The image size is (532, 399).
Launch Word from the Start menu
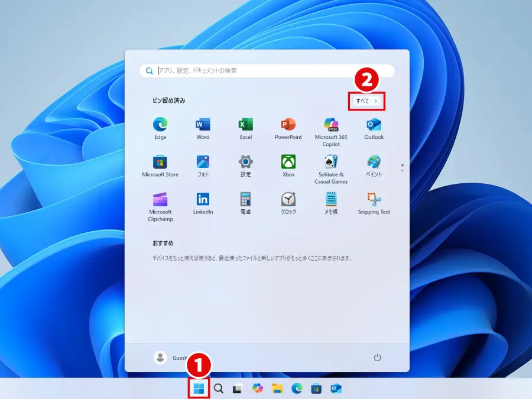203,128
